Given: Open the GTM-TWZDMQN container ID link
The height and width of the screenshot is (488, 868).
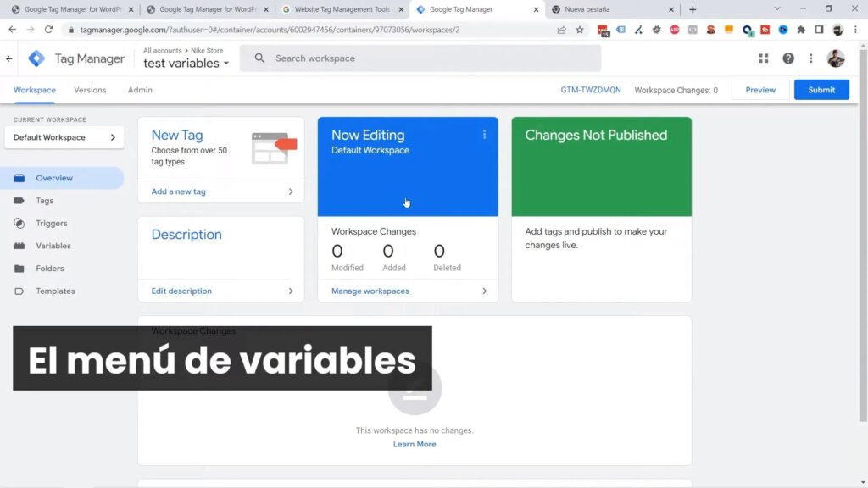Looking at the screenshot, I should coord(591,90).
